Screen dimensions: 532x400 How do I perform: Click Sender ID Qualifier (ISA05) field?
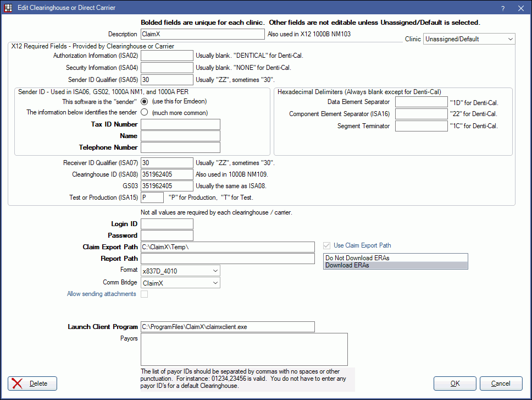167,80
